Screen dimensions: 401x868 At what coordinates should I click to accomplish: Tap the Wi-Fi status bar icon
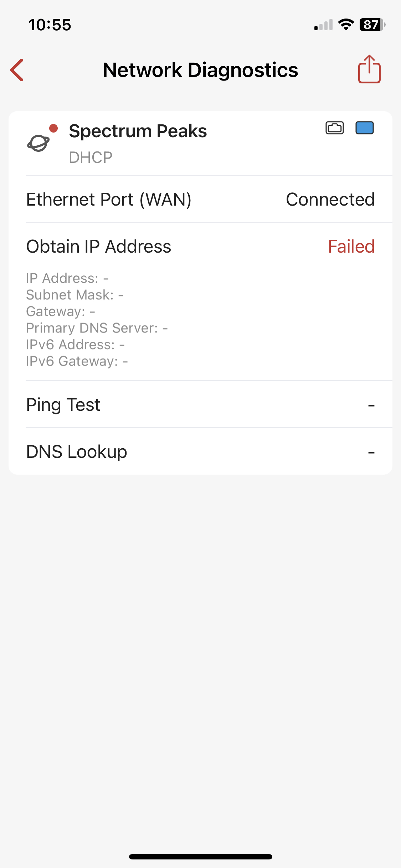[346, 25]
